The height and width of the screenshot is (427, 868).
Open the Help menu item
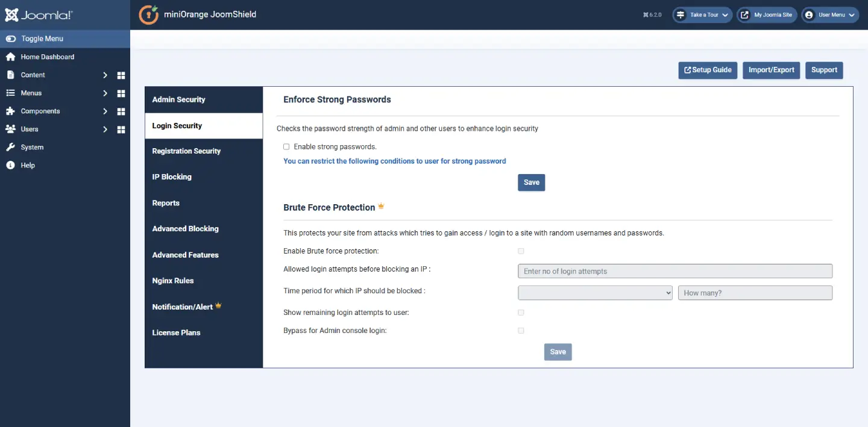(x=65, y=165)
